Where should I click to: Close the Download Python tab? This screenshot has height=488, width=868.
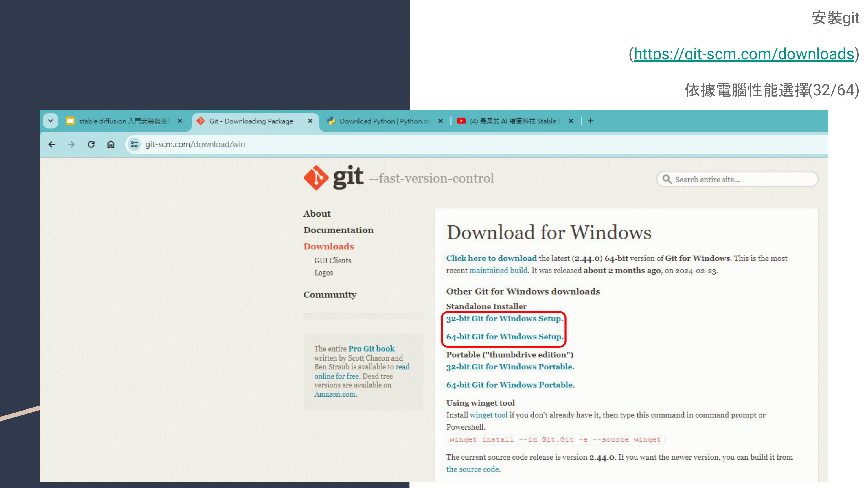pos(440,121)
